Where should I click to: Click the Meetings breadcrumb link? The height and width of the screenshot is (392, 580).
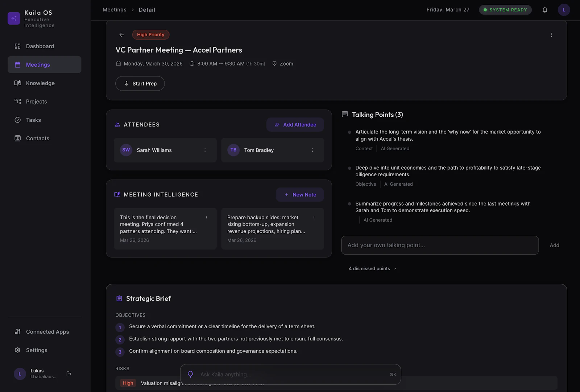[115, 10]
